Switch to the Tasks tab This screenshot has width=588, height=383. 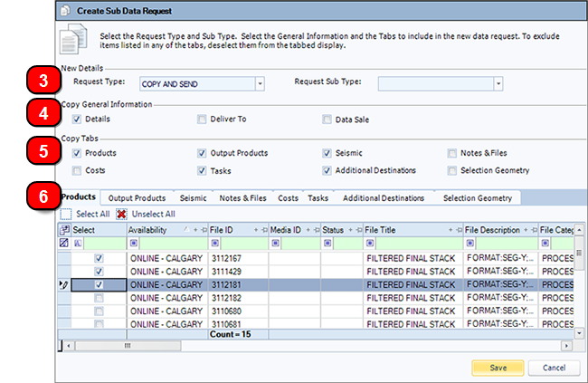click(x=318, y=198)
